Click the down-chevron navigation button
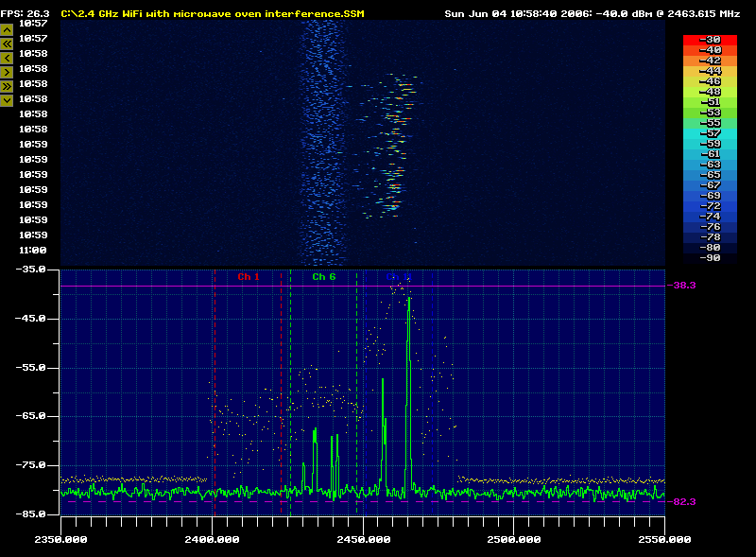 (x=7, y=101)
